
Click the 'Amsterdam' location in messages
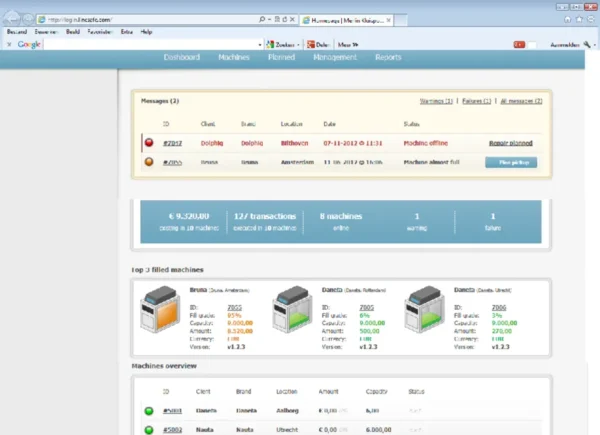coord(297,162)
